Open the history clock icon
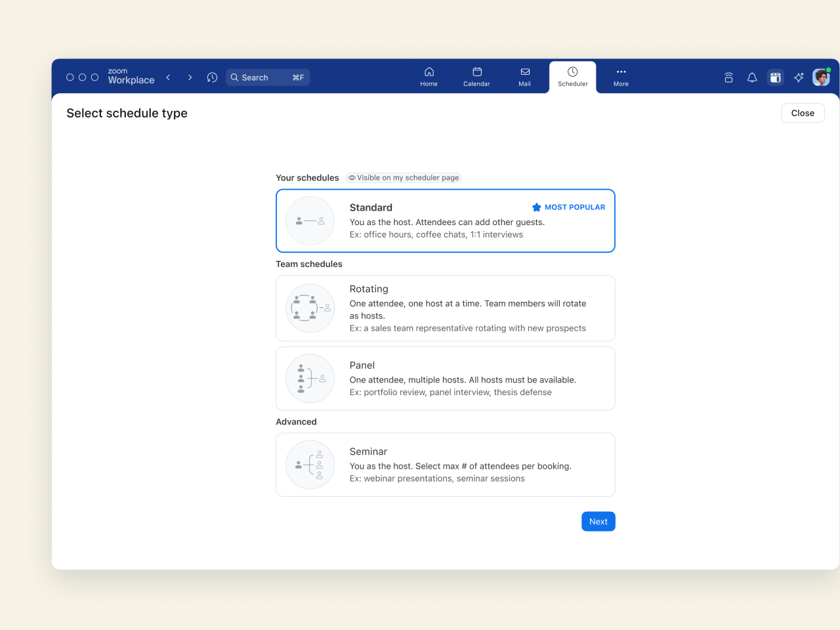The image size is (840, 630). tap(212, 77)
